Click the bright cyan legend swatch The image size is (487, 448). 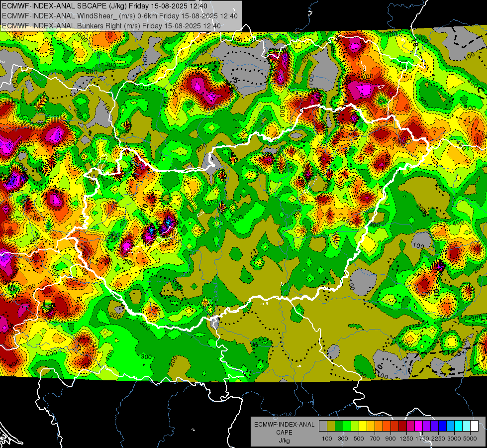click(x=459, y=426)
